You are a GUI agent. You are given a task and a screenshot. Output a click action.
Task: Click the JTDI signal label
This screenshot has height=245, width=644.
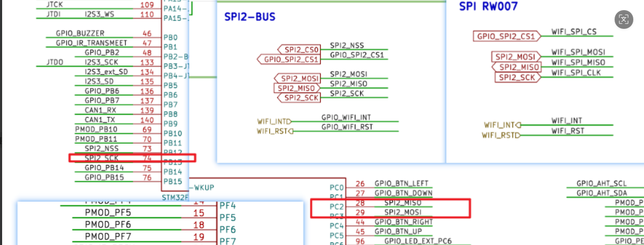coord(55,14)
